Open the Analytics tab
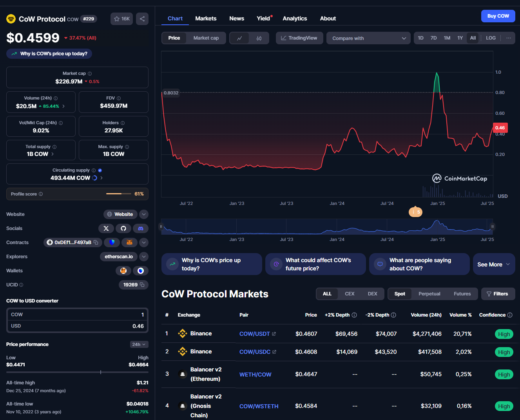 click(x=295, y=18)
